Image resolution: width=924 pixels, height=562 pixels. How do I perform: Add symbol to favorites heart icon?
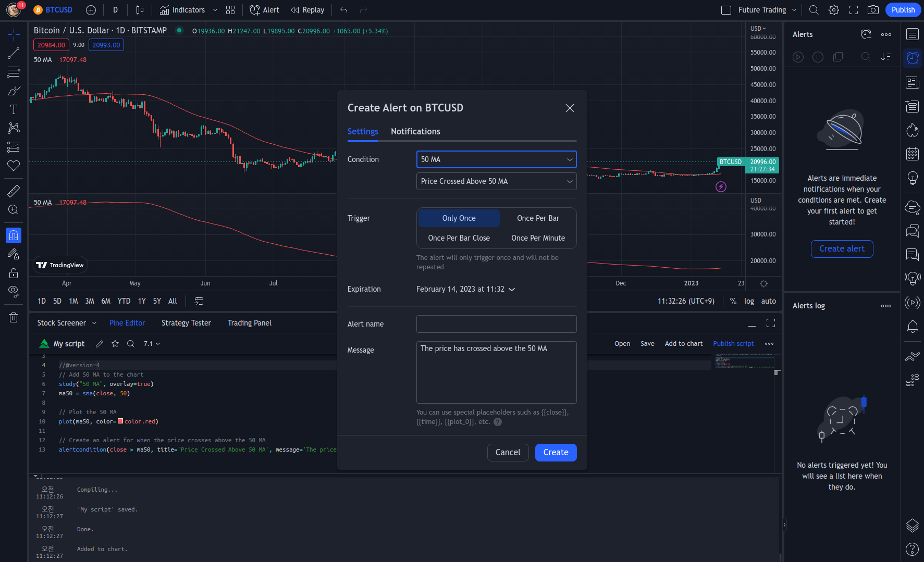point(14,166)
